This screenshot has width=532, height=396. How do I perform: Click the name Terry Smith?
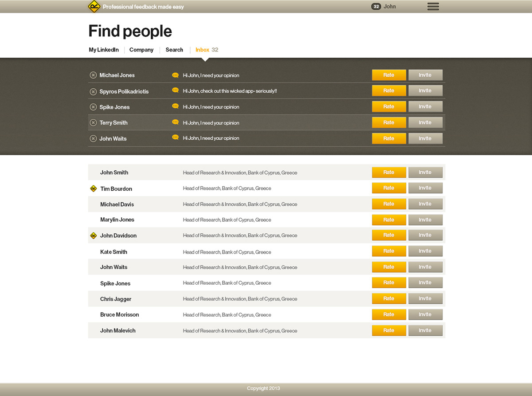[113, 123]
